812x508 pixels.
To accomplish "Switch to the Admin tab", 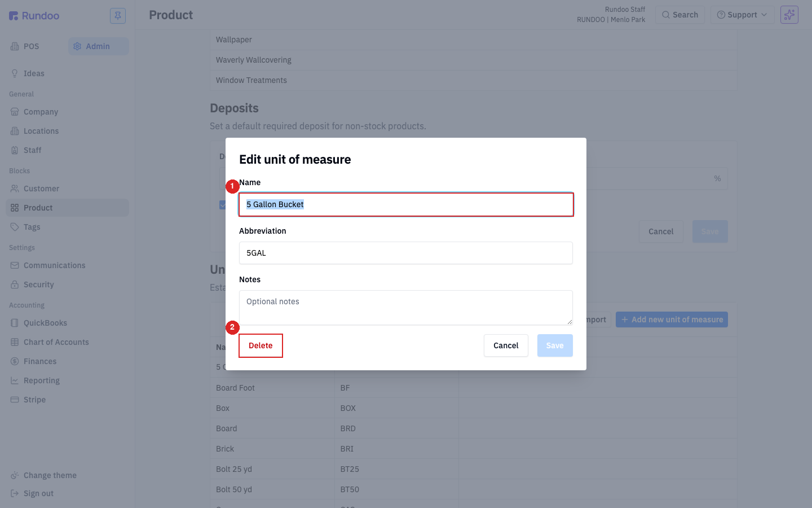I will pos(99,46).
